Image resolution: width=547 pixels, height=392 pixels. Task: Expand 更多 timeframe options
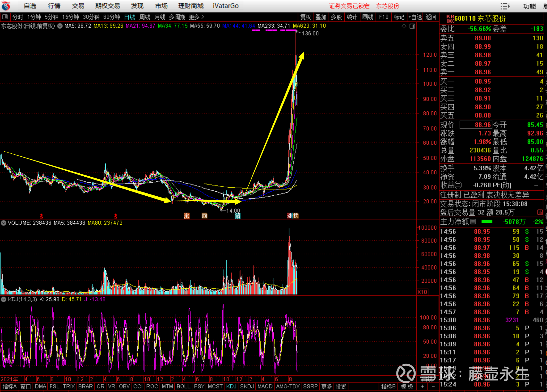tap(196, 17)
